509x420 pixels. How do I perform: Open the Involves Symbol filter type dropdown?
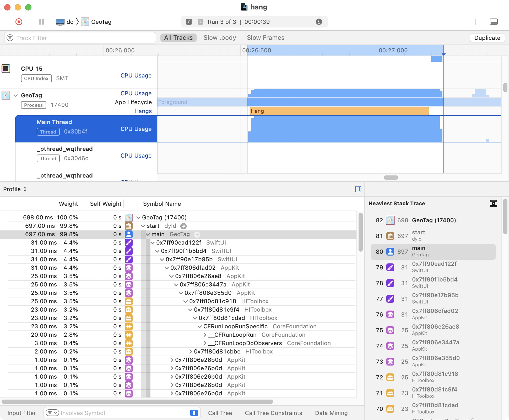[x=52, y=413]
